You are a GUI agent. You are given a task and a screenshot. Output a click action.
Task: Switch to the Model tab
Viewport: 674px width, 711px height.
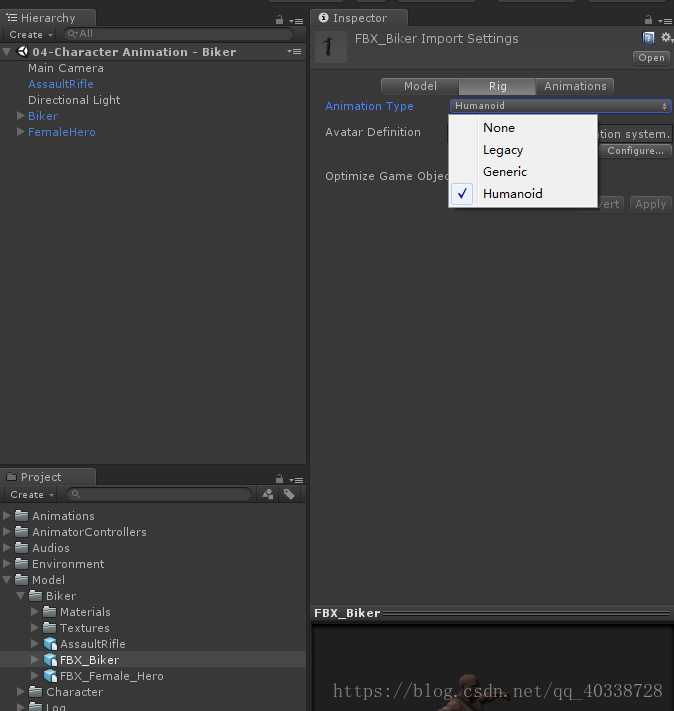click(420, 86)
